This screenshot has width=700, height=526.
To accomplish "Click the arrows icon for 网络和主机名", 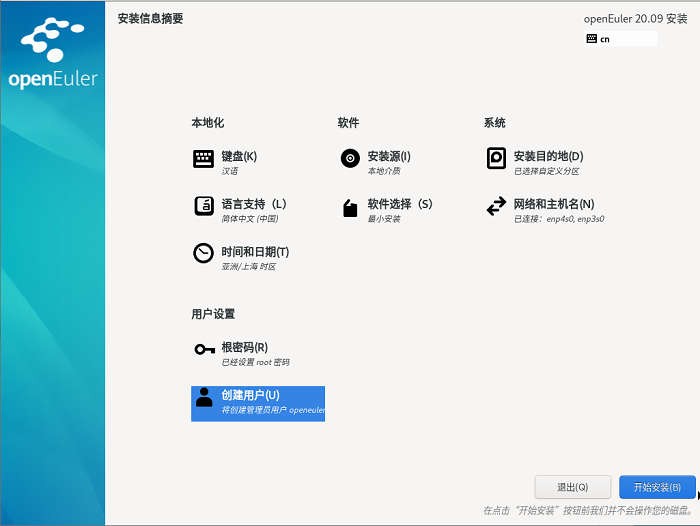I will coord(496,206).
